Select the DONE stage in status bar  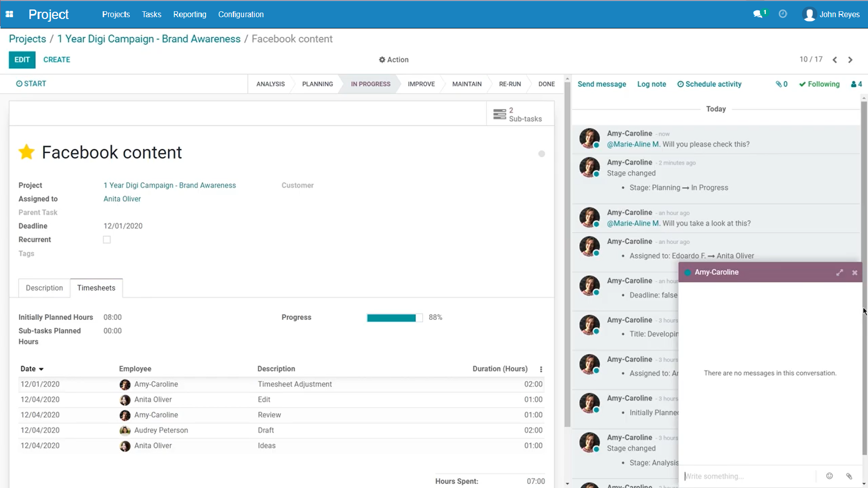tap(546, 84)
